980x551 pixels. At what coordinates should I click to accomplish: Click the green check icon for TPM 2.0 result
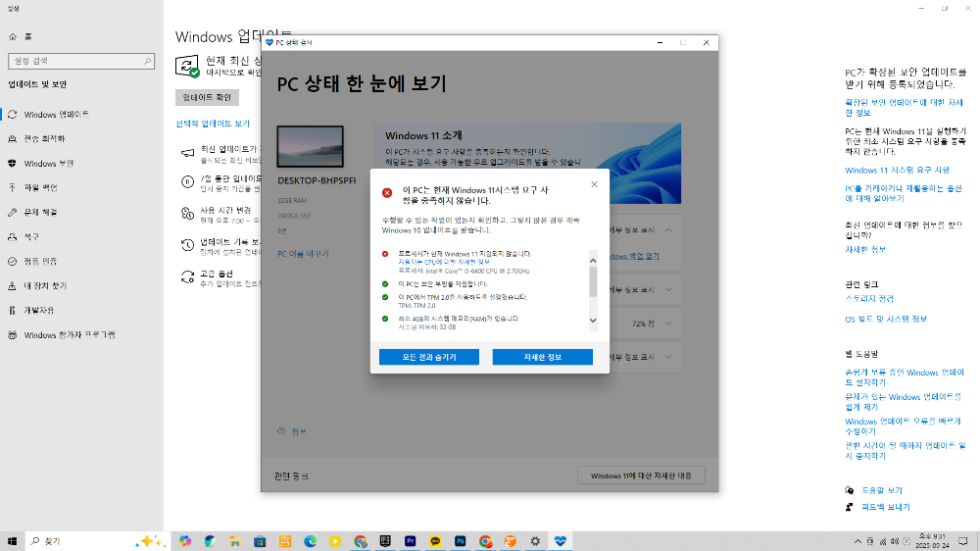coord(385,297)
